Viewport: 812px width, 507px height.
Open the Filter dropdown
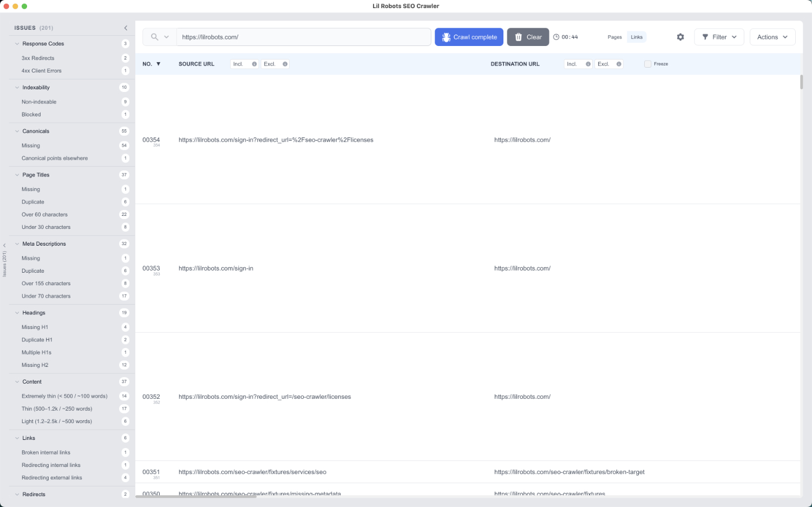719,37
